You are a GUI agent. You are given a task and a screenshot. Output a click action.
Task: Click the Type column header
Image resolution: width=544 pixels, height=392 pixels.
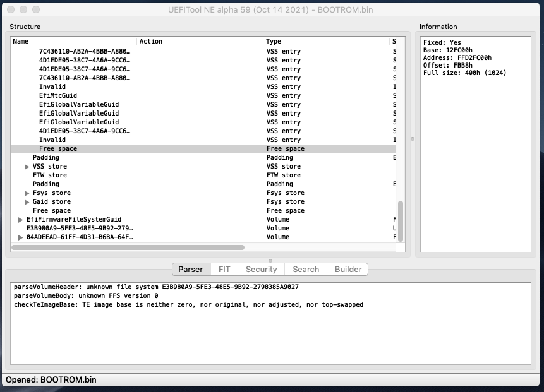point(326,41)
